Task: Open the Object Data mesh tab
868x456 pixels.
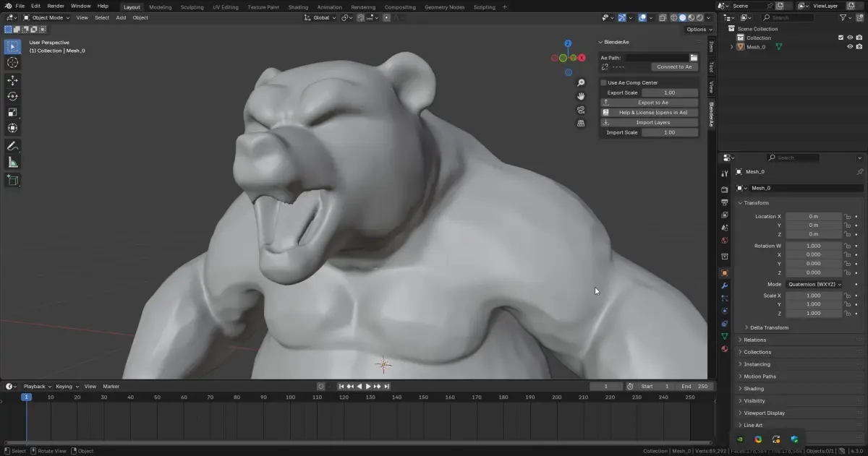Action: coord(724,336)
